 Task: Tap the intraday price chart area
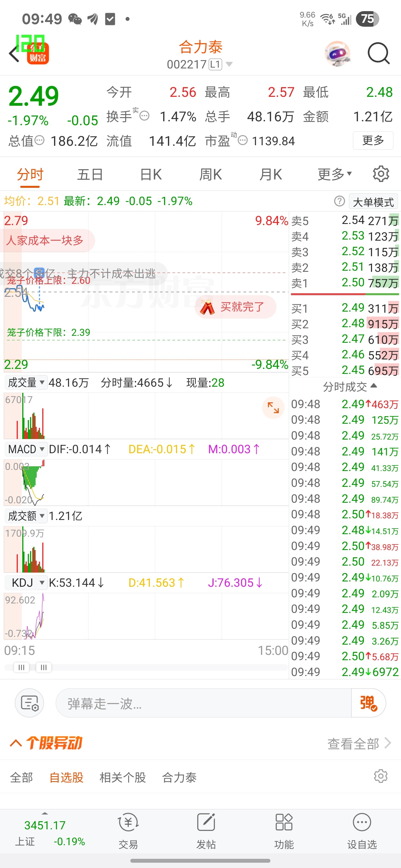[146, 292]
